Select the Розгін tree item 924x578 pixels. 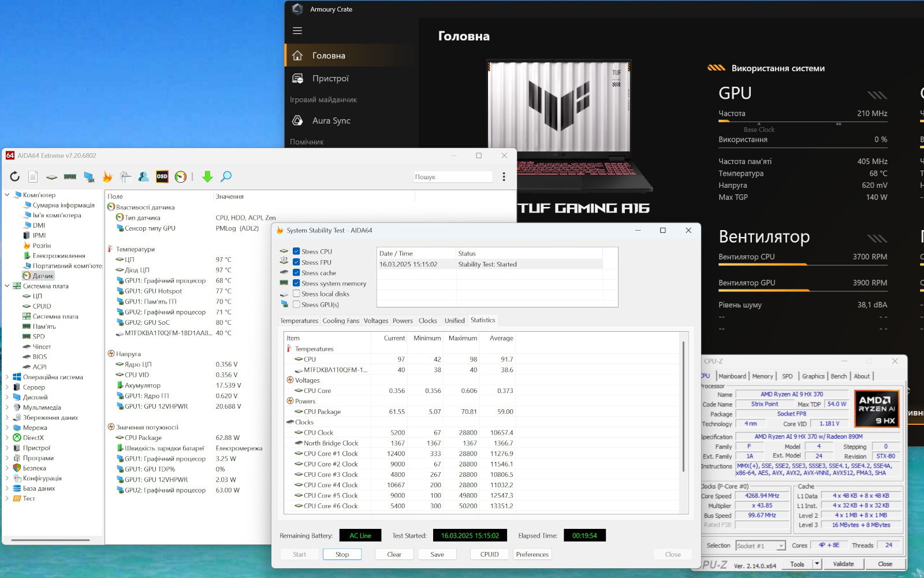[x=42, y=246]
